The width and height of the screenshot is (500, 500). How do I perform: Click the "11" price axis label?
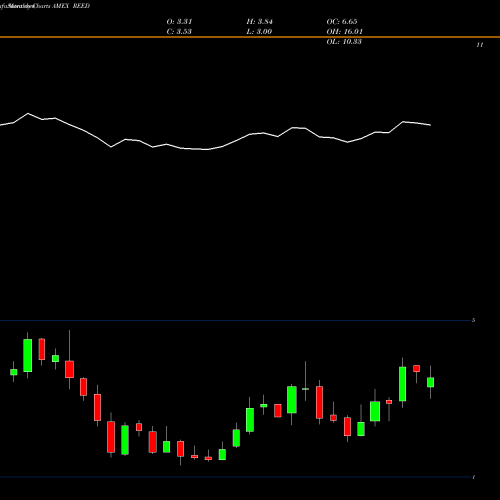pyautogui.click(x=480, y=45)
